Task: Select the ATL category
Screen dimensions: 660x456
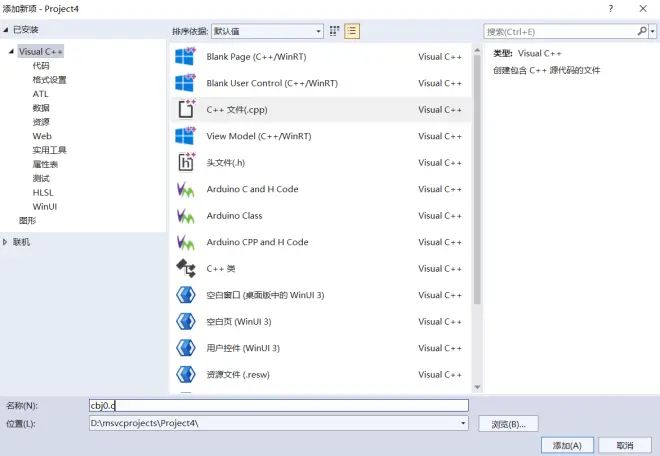Action: (x=40, y=94)
